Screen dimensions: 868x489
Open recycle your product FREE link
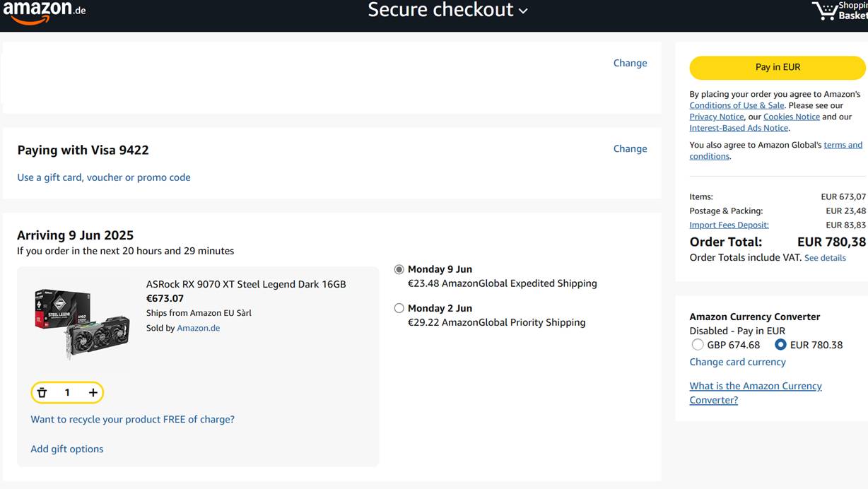click(x=132, y=419)
